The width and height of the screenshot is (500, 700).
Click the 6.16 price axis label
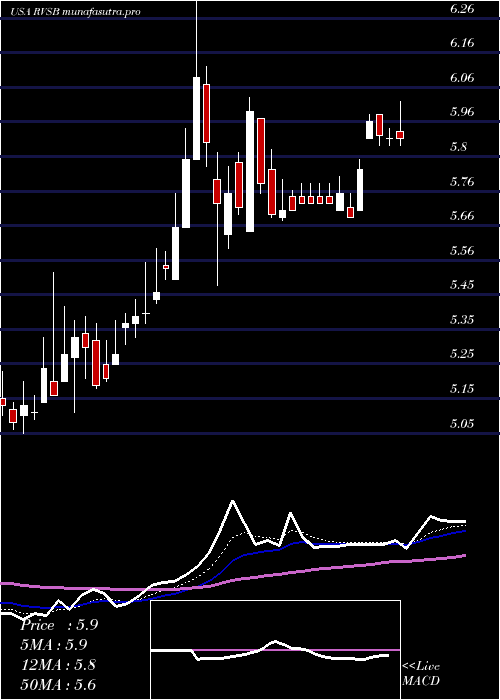pos(461,43)
